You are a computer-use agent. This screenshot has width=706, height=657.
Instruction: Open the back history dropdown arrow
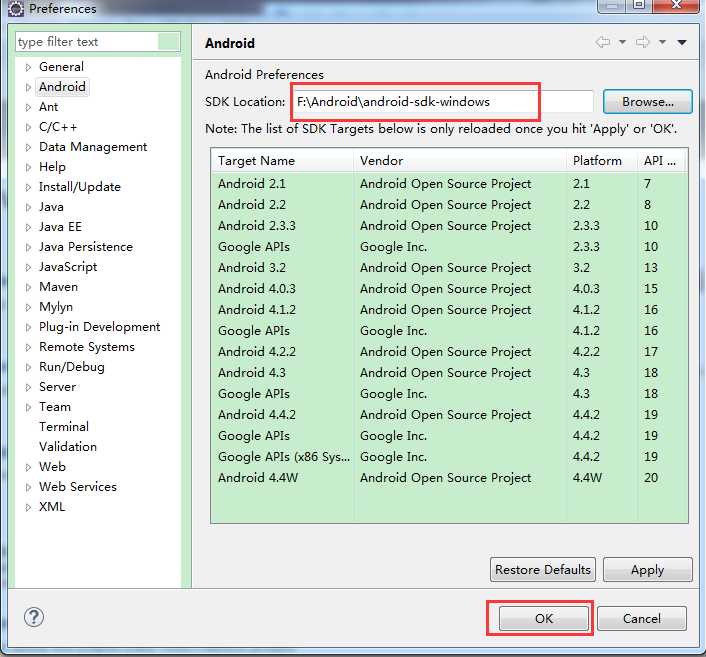622,42
